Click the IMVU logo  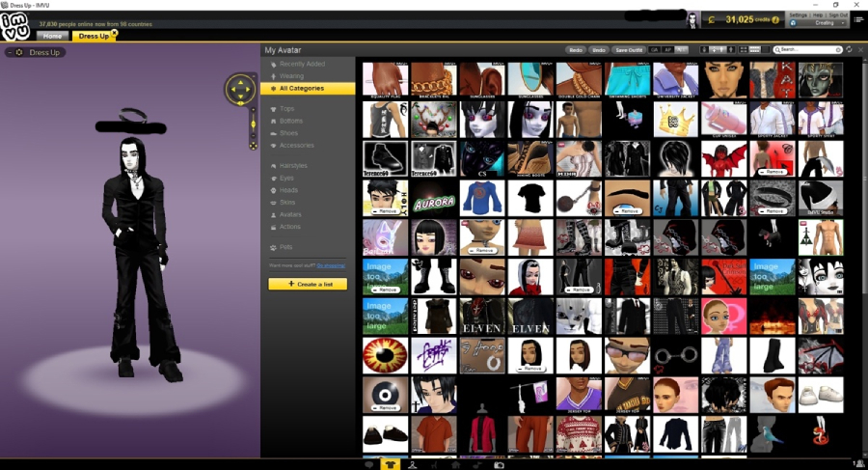[14, 26]
